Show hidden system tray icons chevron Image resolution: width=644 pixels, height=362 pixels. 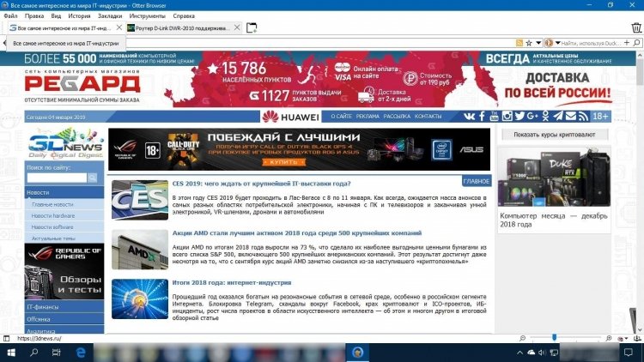[519, 353]
